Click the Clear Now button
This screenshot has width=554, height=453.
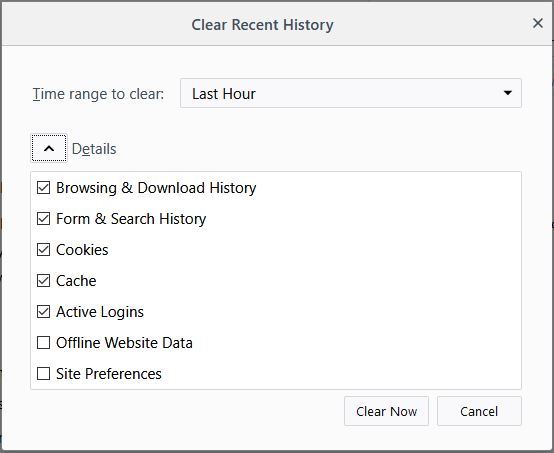point(386,411)
